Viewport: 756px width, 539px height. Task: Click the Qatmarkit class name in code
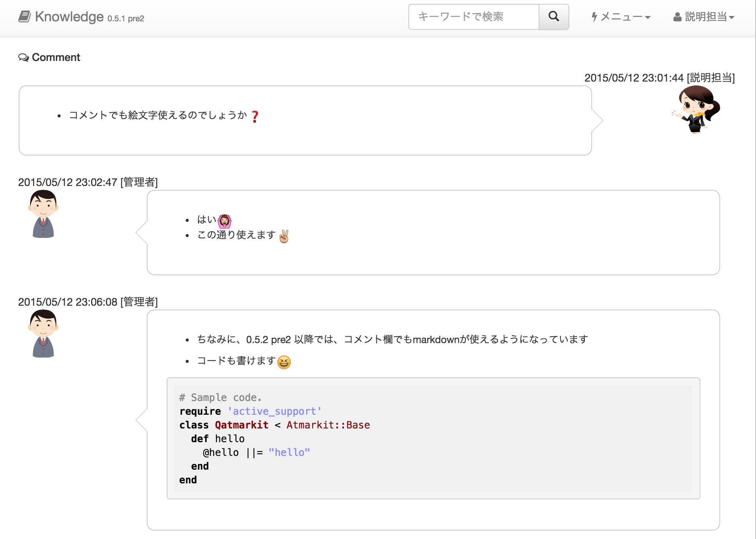(242, 425)
